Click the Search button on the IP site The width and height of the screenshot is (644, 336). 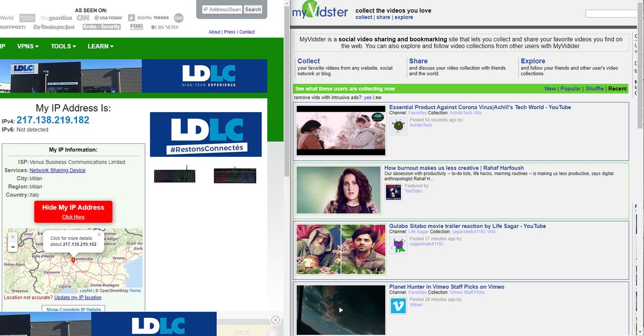(x=253, y=9)
